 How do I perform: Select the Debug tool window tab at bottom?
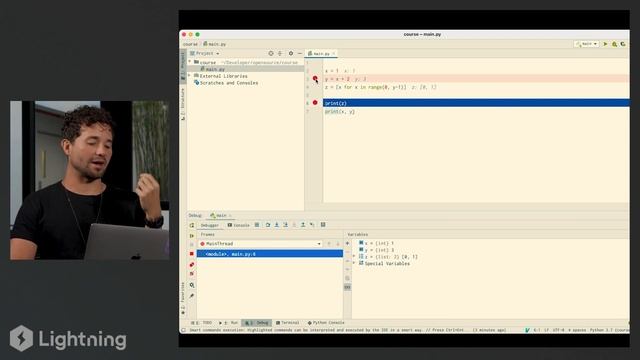click(x=256, y=323)
